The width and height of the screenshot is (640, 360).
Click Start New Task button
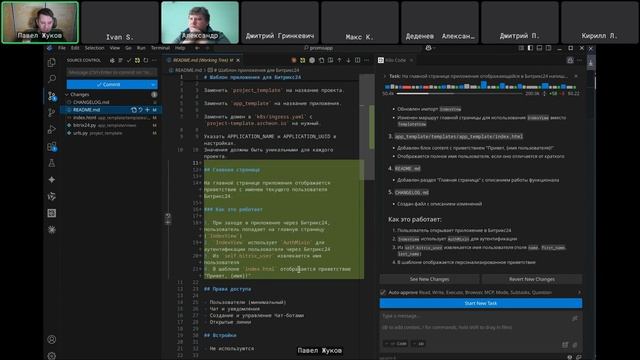481,303
